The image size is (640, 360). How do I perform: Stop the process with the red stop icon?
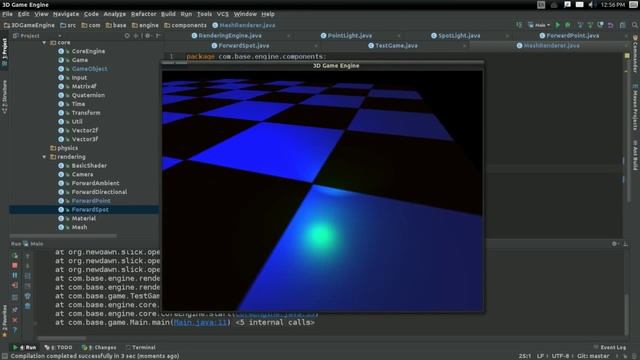(x=15, y=265)
